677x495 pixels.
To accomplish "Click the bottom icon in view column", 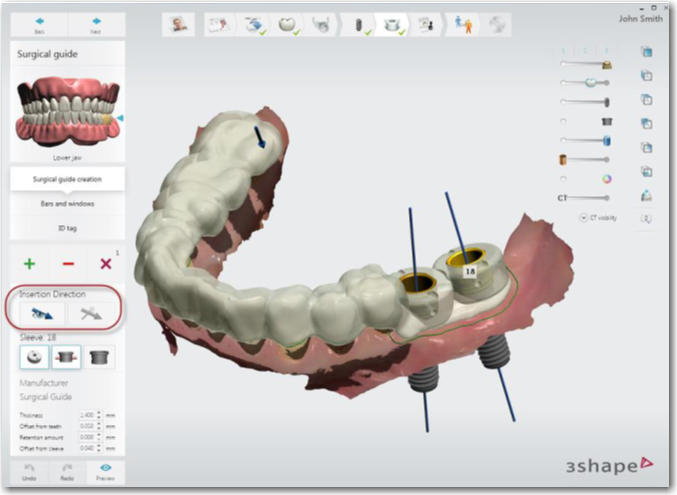I will (646, 219).
